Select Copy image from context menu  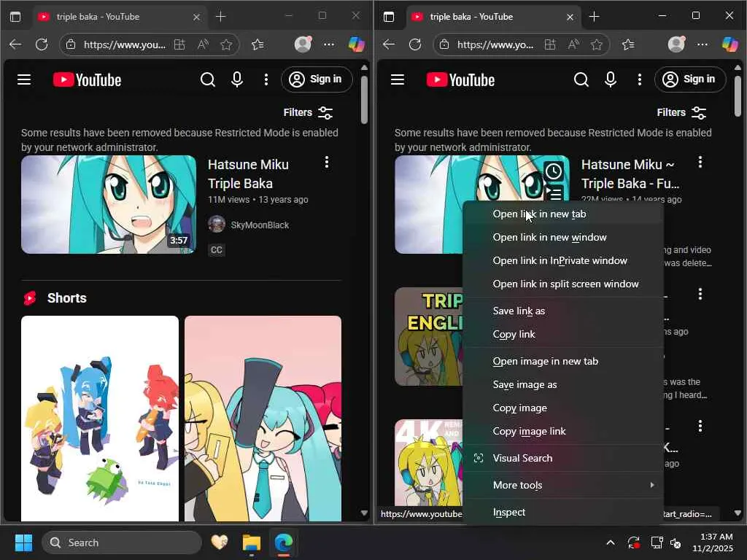pos(564,408)
